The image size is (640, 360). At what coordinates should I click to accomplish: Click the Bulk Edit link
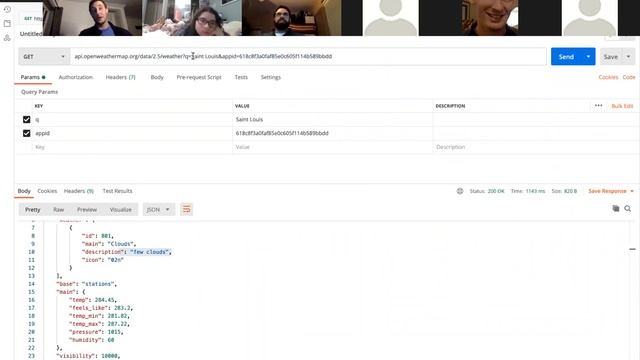pos(622,106)
